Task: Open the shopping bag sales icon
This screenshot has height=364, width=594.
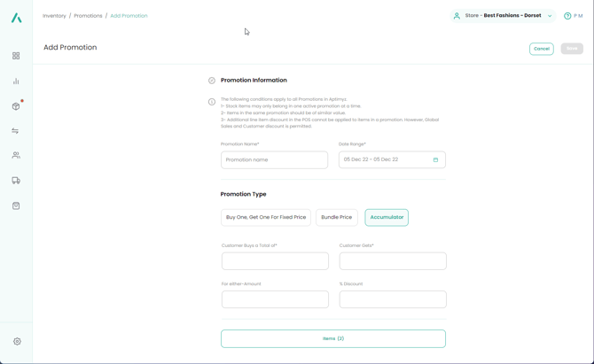Action: 16,205
